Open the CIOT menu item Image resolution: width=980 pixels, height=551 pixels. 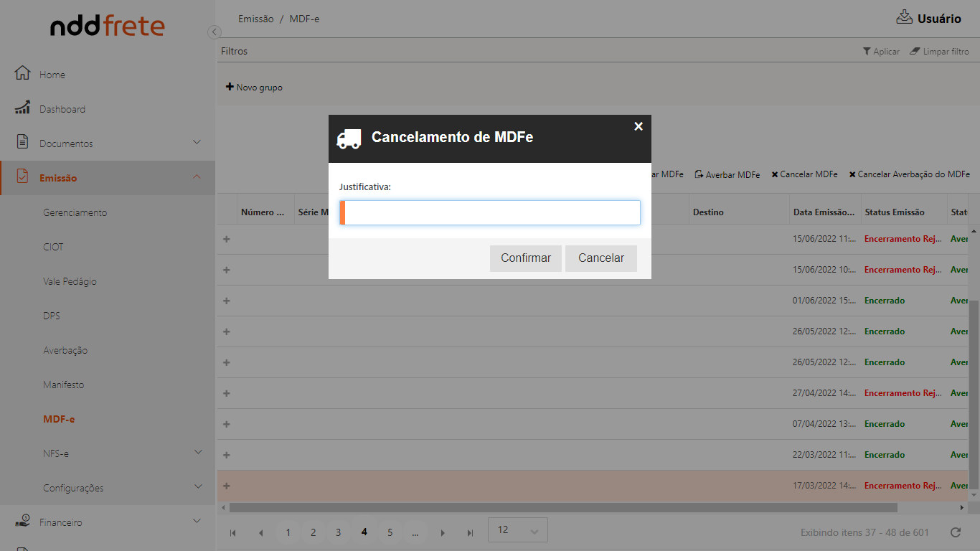pos(54,247)
